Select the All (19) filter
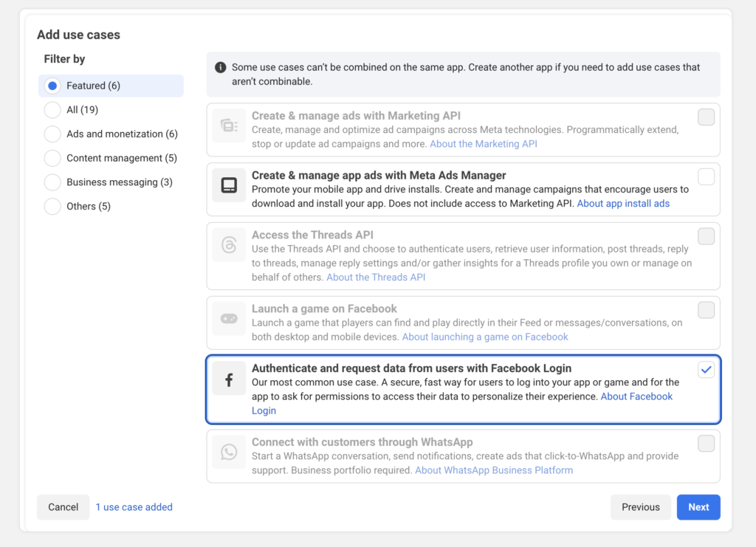Screen dimensions: 756x547 click(52, 109)
